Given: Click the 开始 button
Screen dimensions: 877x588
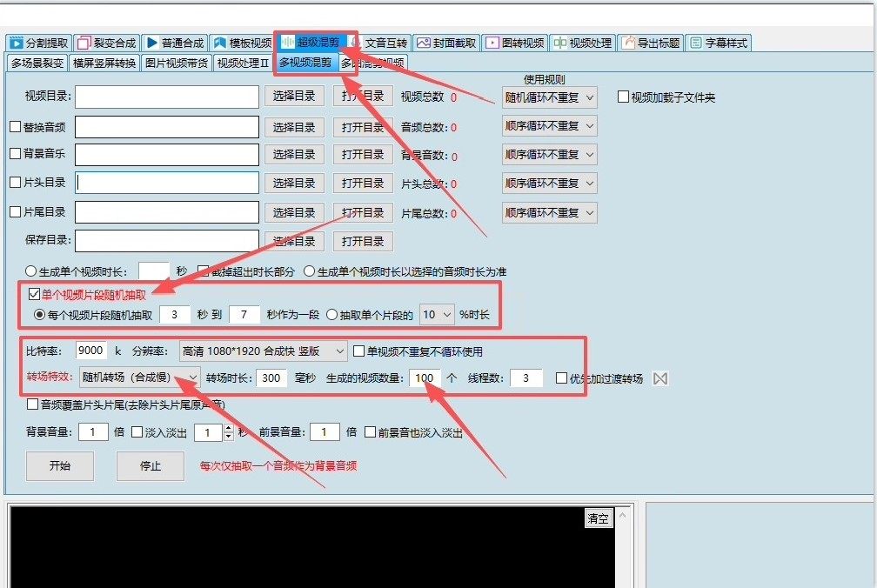Looking at the screenshot, I should coord(60,465).
